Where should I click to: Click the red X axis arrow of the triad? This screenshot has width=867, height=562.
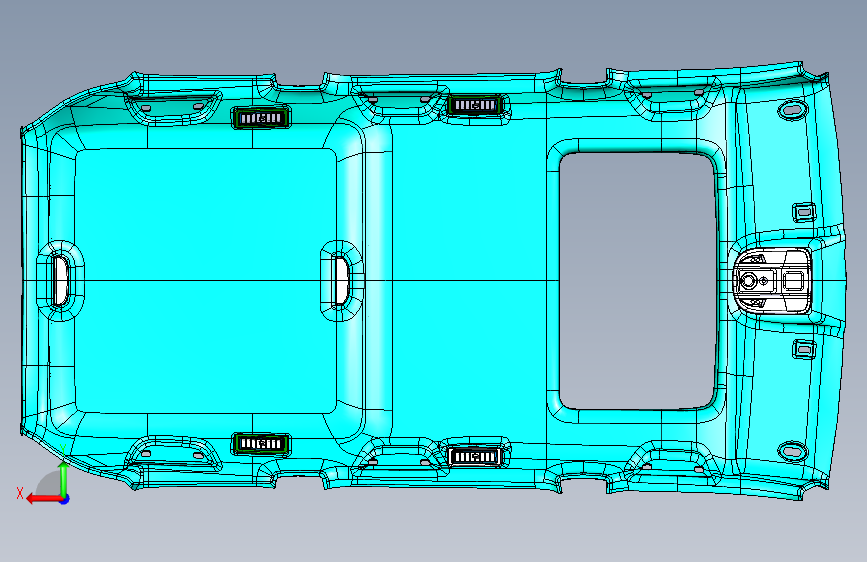pos(43,499)
